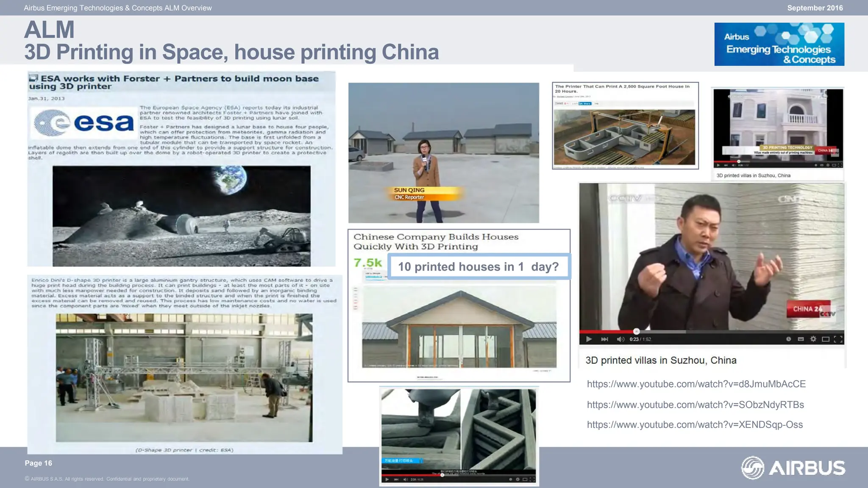The width and height of the screenshot is (868, 488).
Task: Click volume icon in small top-right villa video
Action: tap(734, 165)
